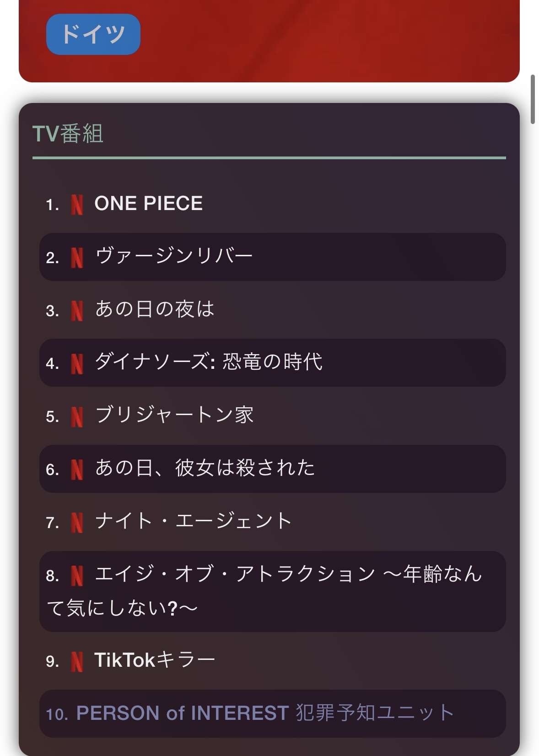Click Netflix icon beside TikTokキラー
This screenshot has height=756, width=539.
click(77, 661)
